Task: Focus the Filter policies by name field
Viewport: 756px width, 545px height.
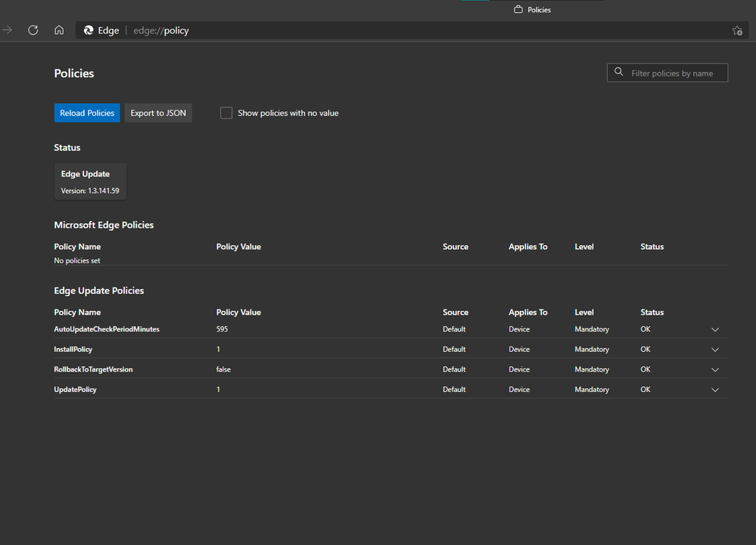Action: coord(667,73)
